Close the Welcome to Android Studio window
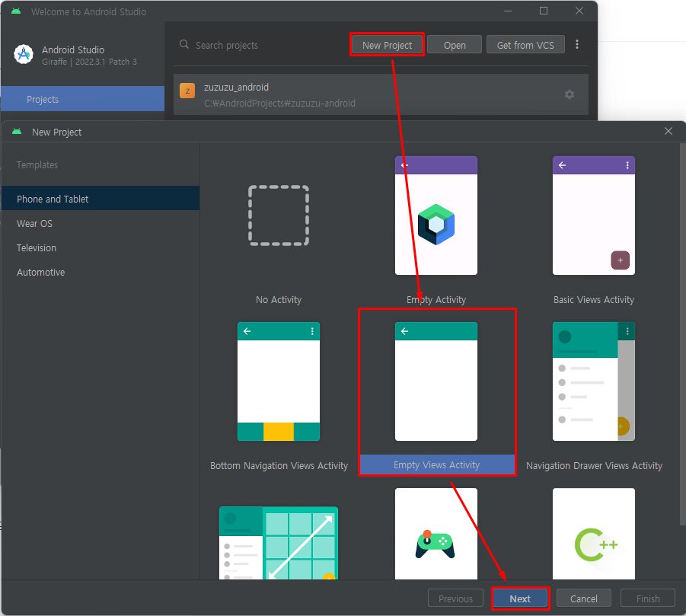The image size is (686, 616). [579, 11]
